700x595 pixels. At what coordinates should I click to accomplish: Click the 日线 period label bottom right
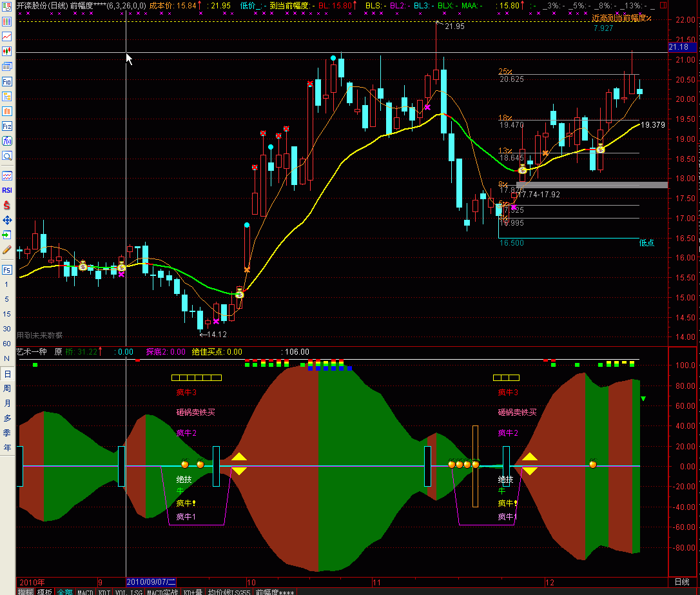click(682, 582)
